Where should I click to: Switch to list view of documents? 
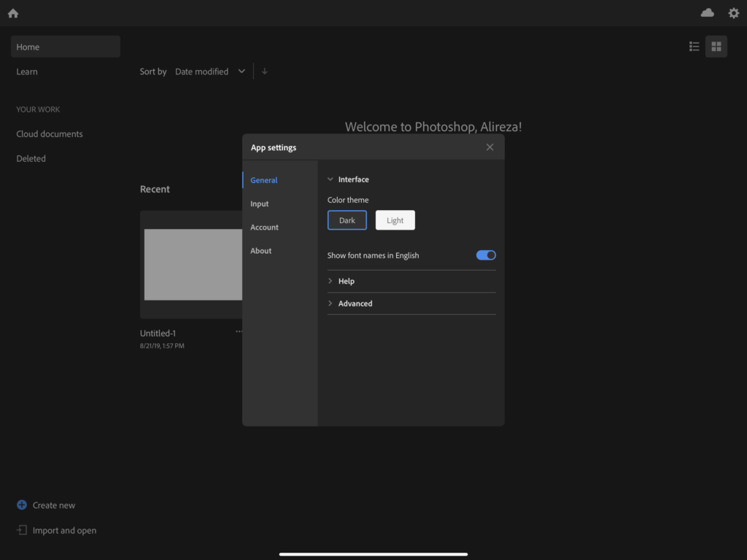(x=694, y=46)
